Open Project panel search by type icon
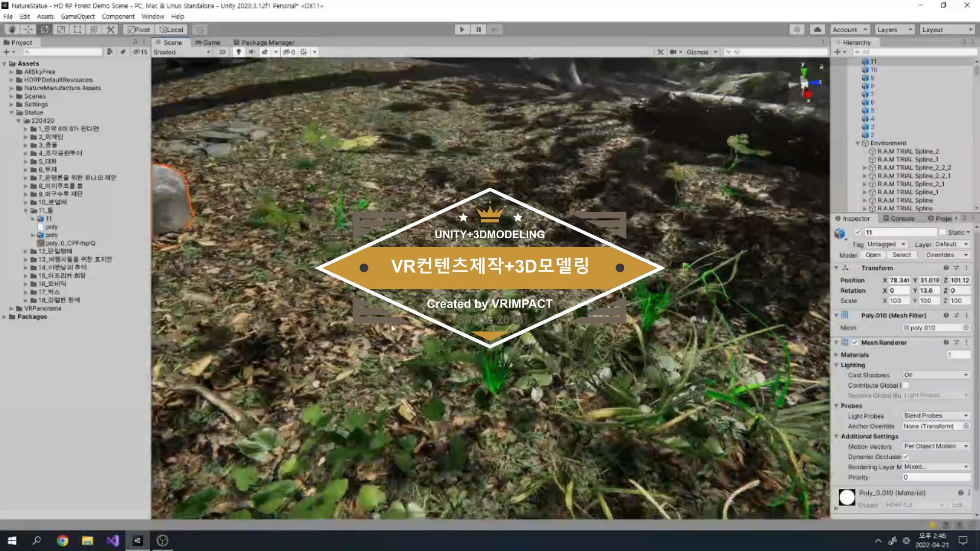980x551 pixels. [109, 52]
